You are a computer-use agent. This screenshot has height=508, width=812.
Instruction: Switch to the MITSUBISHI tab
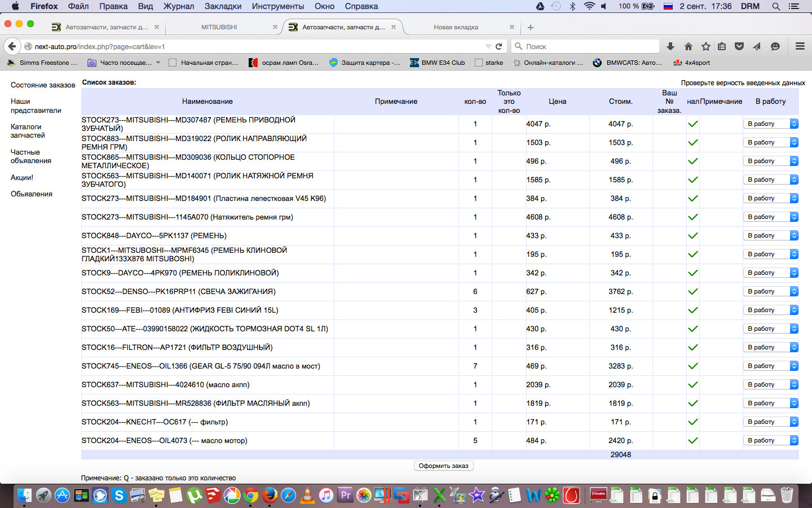click(x=219, y=27)
